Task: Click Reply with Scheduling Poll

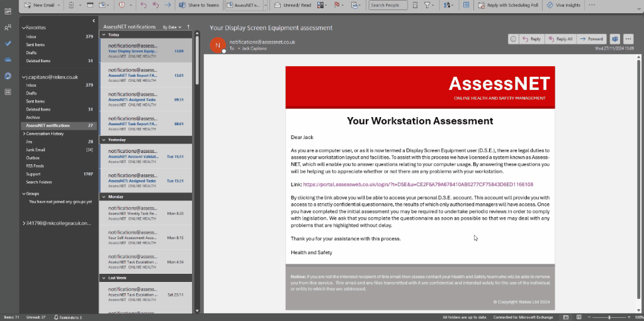Action: (508, 5)
